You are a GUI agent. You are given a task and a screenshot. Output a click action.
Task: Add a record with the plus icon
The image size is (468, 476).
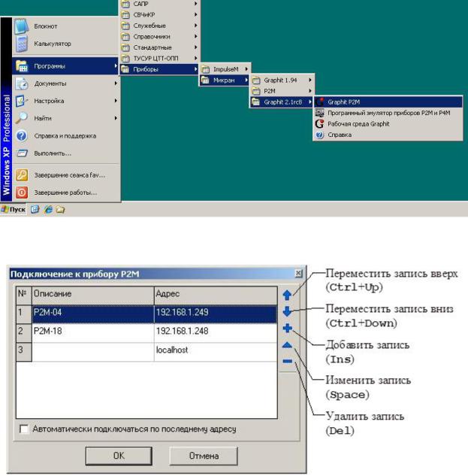(x=287, y=328)
